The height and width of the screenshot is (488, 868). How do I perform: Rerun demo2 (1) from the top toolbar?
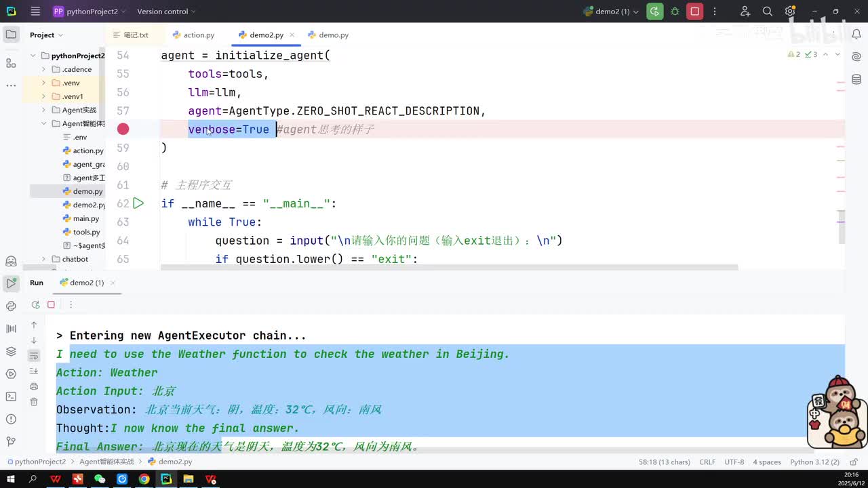point(654,12)
